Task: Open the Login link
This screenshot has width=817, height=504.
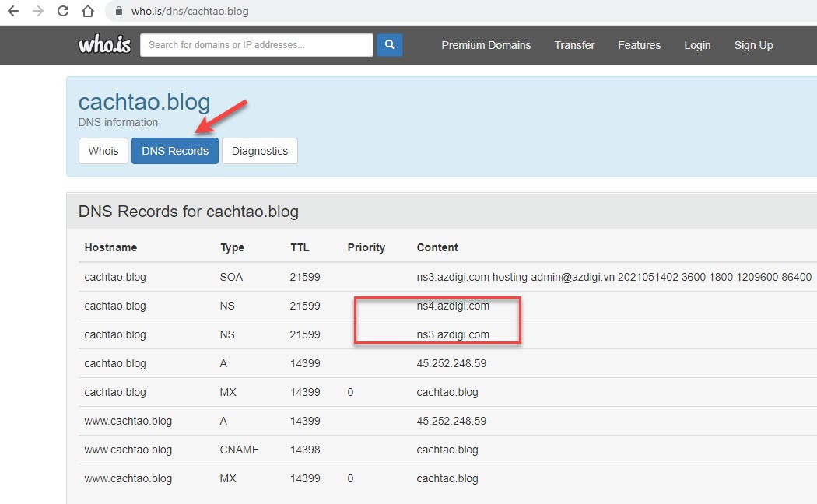Action: tap(697, 45)
